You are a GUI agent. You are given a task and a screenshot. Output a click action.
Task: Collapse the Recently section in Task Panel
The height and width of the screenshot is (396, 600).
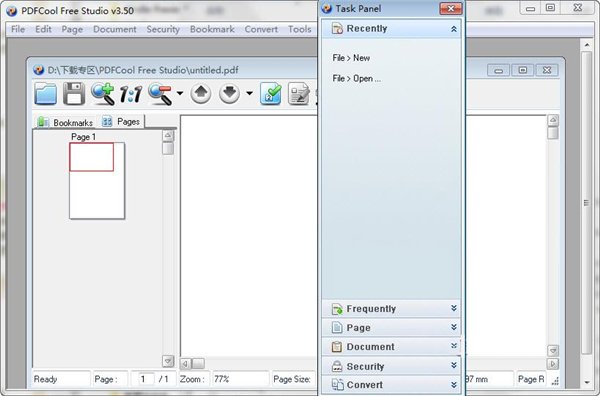point(453,29)
